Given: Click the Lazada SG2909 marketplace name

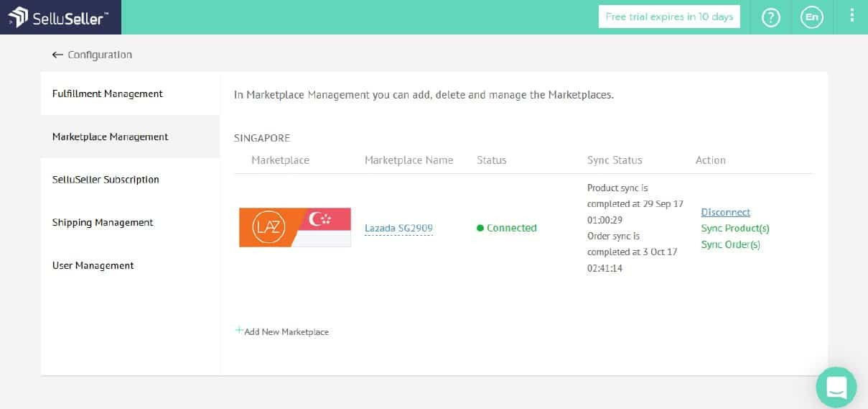Looking at the screenshot, I should pos(398,228).
